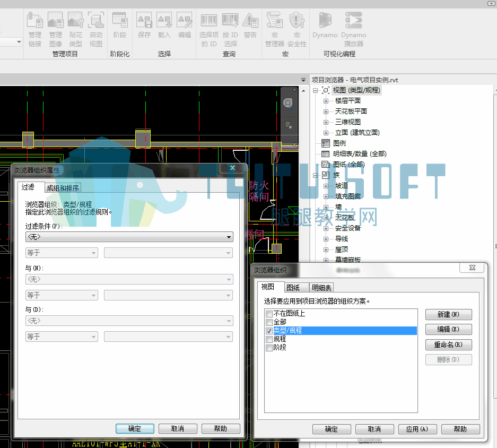Viewport: 497px width, 448px height.
Task: Click the Decal Types ribbon icon
Action: pos(75,29)
